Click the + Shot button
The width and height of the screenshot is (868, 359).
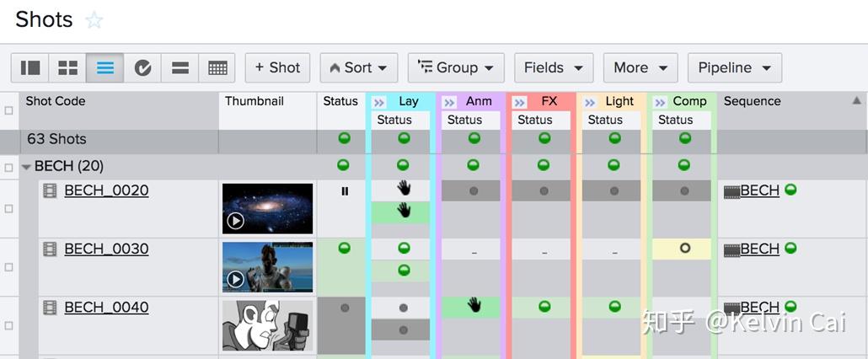tap(277, 68)
